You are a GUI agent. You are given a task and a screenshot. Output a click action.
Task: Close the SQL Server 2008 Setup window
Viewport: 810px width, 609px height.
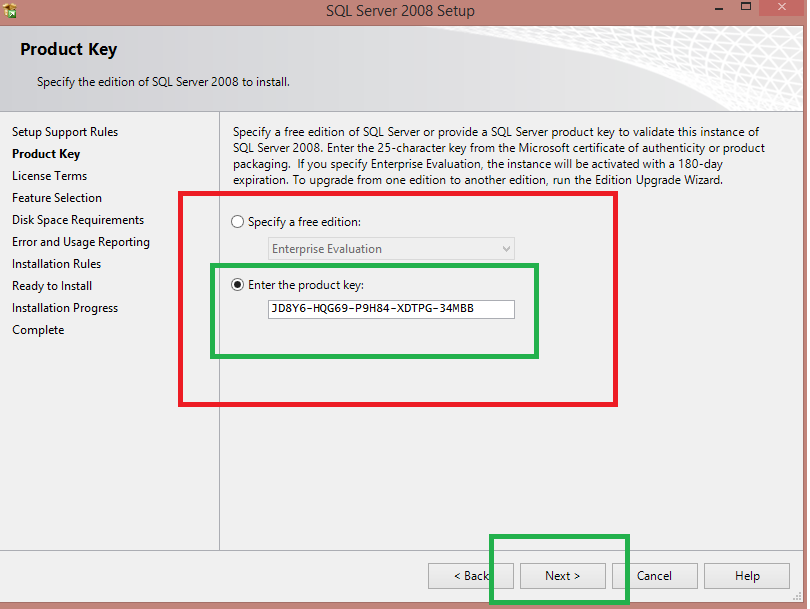(782, 7)
